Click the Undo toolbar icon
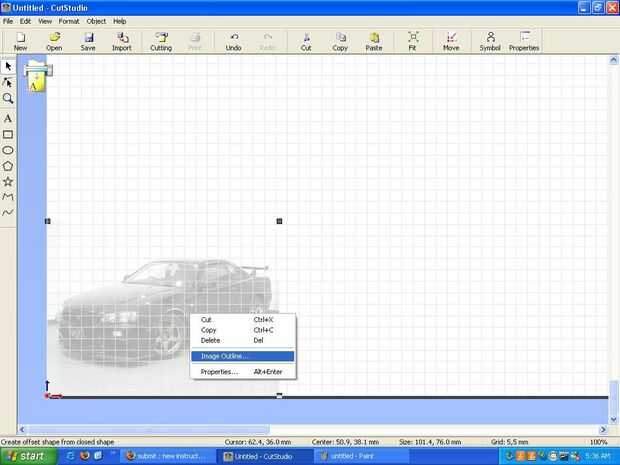This screenshot has width=620, height=465. [x=234, y=42]
